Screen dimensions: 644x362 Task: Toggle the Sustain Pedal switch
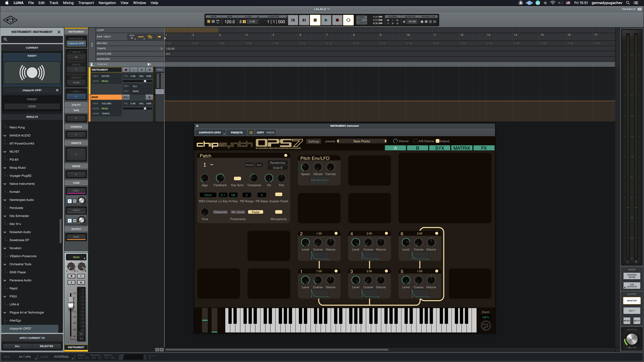click(278, 194)
